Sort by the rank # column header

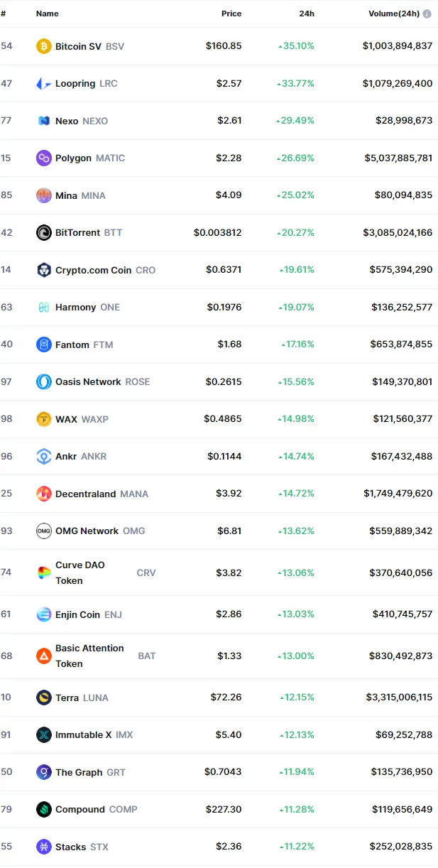(x=4, y=13)
